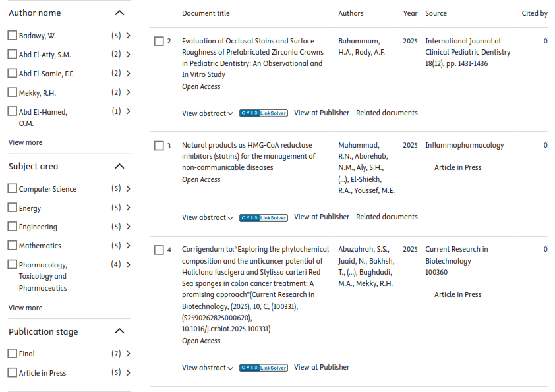
Task: Click the OVID LinkSolver icon for document 2
Action: (x=263, y=113)
